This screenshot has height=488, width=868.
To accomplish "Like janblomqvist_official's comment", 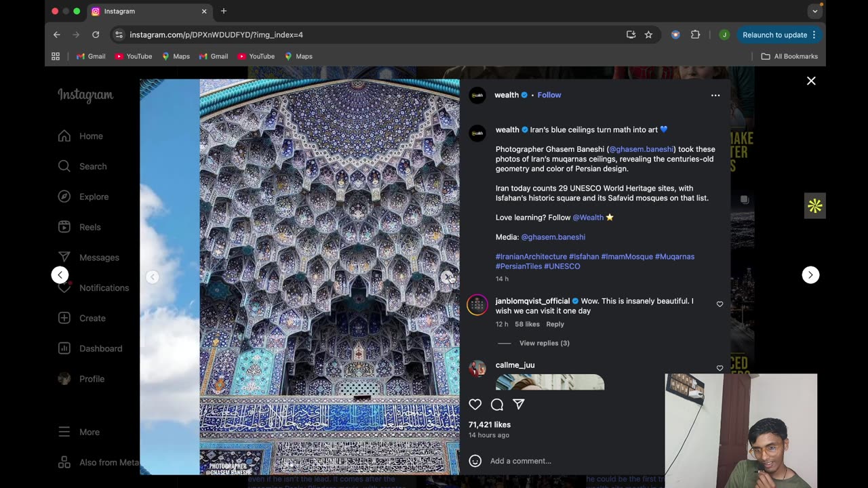I will coord(720,304).
